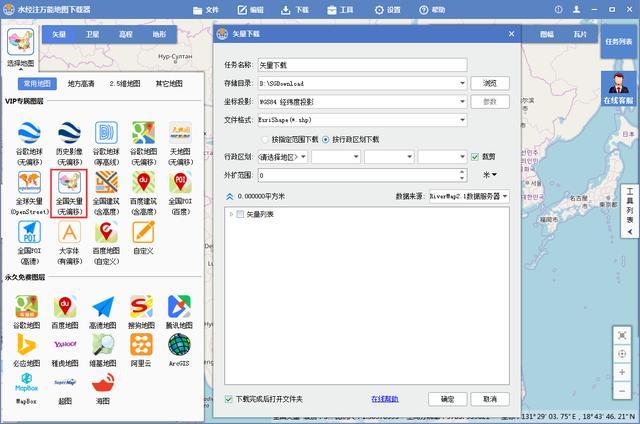This screenshot has width=640, height=424.
Task: Choose 海图 nautical chart icon
Action: [103, 383]
